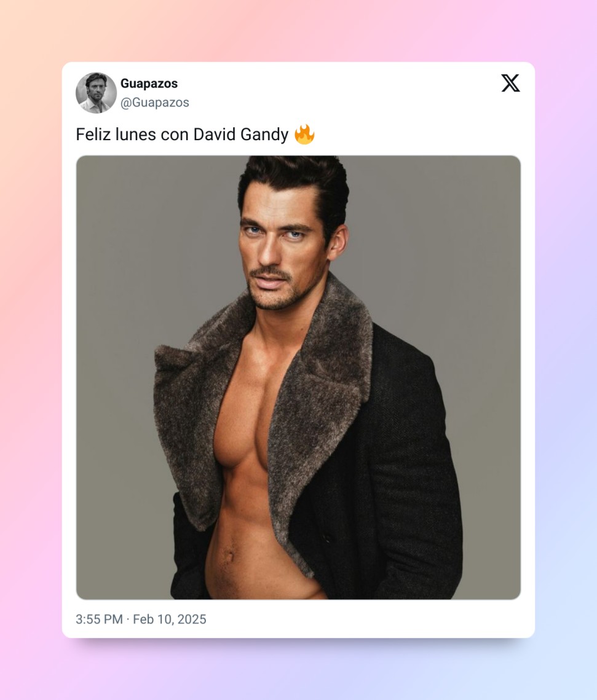Click the tweet text 'Feliz lunes con'
The image size is (597, 700).
pos(132,135)
